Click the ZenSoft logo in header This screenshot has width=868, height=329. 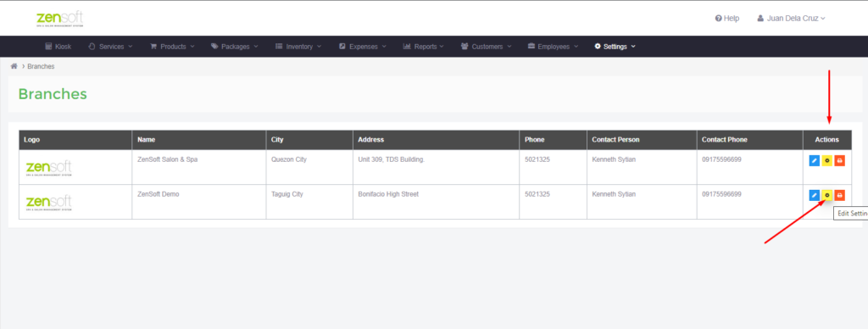tap(59, 19)
